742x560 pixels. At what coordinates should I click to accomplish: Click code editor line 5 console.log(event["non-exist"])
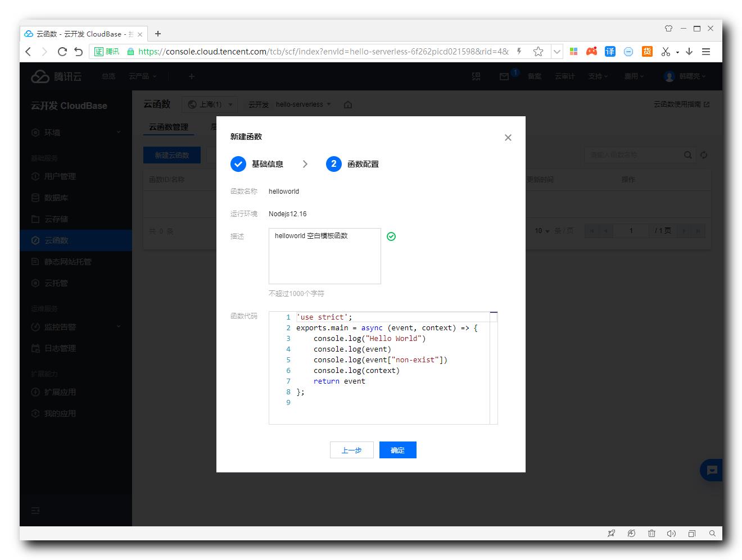(381, 359)
